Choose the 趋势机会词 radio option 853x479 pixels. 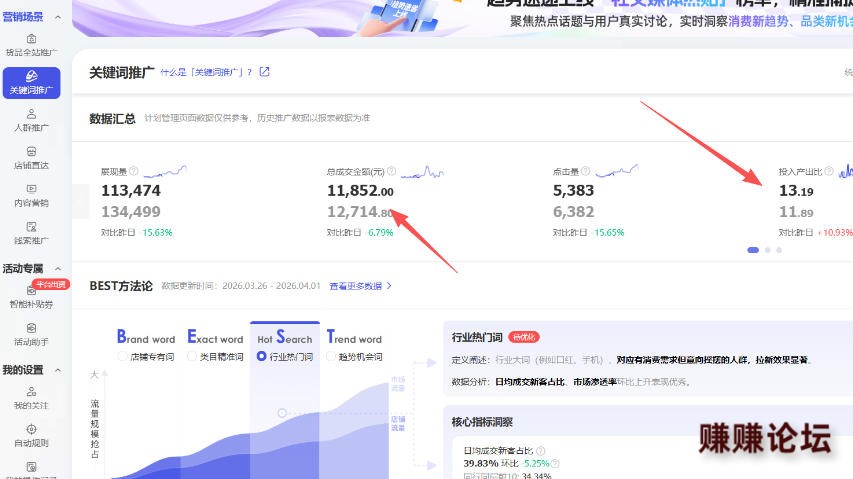(332, 356)
